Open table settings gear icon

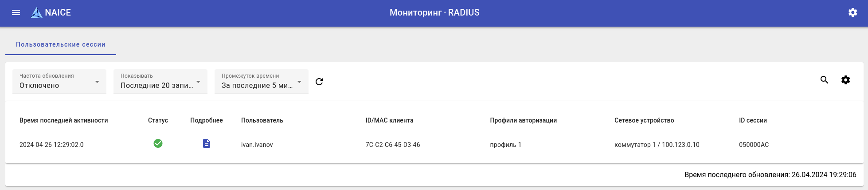point(845,80)
